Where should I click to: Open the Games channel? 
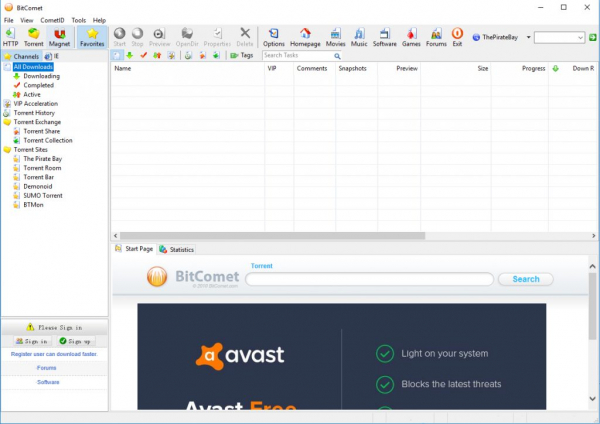(x=411, y=37)
